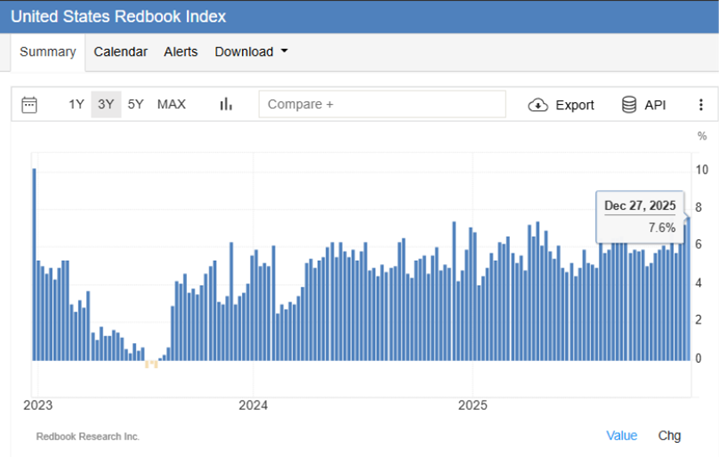Image resolution: width=719 pixels, height=457 pixels.
Task: Select the 1Y time range
Action: (76, 105)
